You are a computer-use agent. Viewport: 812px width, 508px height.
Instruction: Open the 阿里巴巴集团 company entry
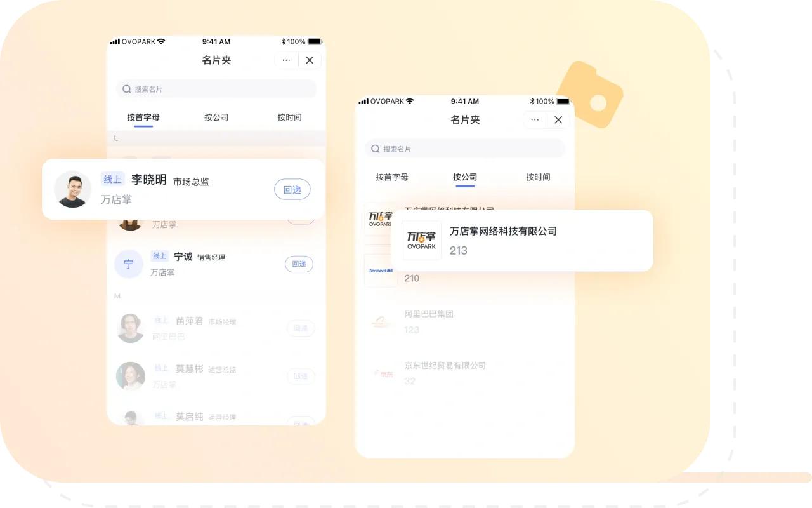(429, 314)
